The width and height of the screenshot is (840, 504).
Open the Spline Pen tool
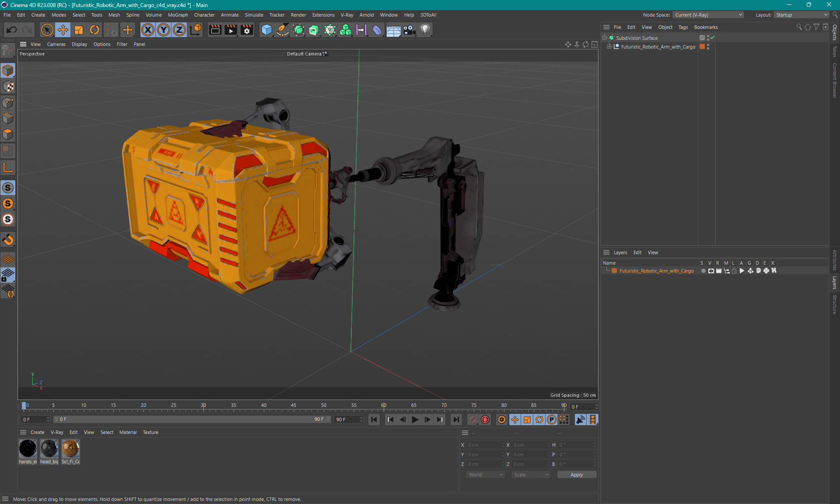click(x=283, y=30)
